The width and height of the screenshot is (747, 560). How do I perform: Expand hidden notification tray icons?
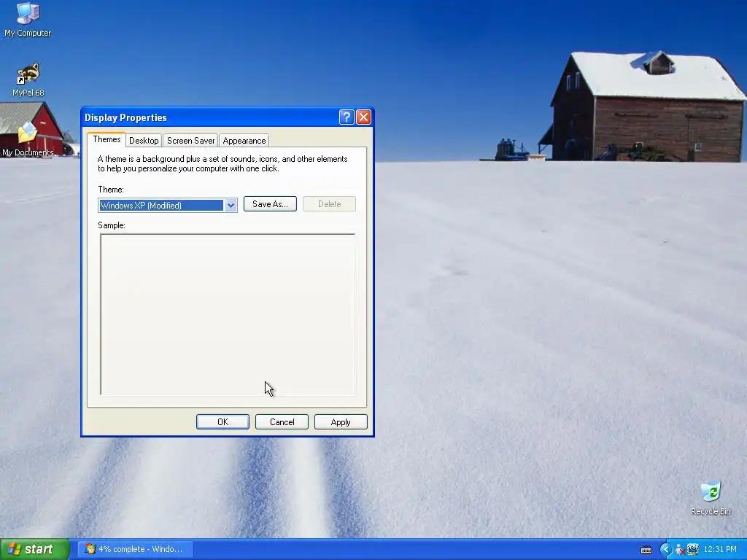pos(665,550)
